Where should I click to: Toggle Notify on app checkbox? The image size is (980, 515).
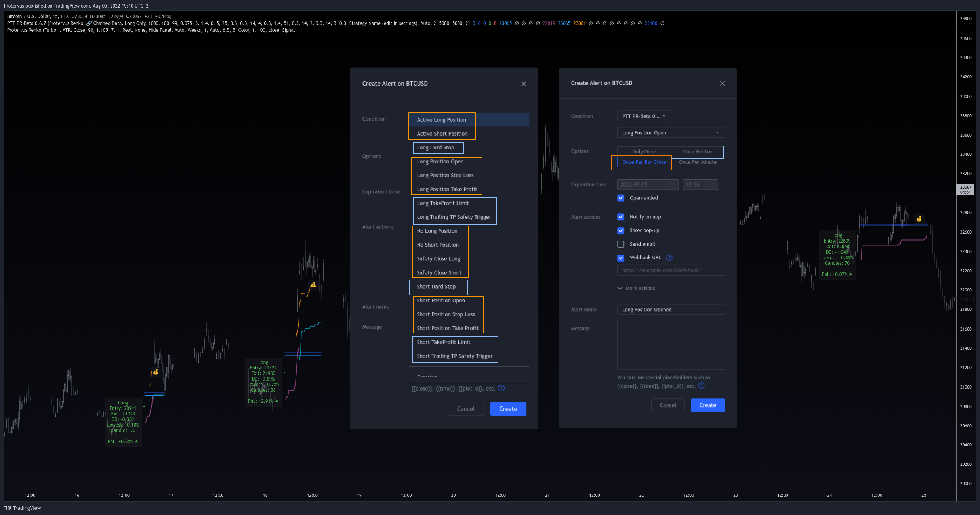(621, 217)
